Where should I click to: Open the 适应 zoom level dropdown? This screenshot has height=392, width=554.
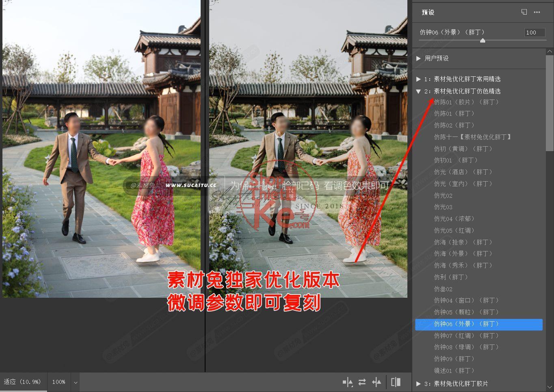pos(22,382)
